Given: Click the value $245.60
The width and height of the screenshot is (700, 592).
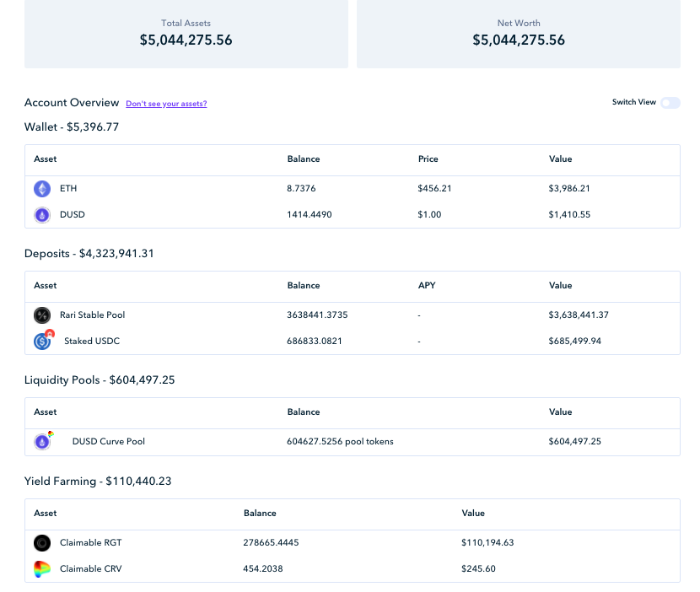Looking at the screenshot, I should click(478, 568).
